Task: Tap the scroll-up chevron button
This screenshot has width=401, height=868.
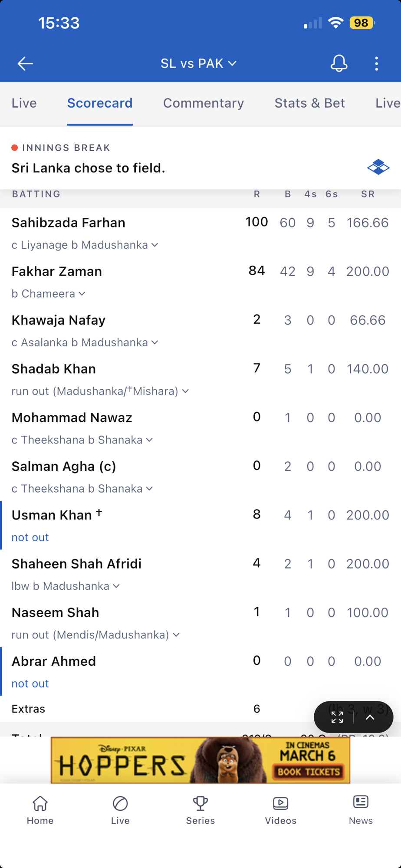Action: point(370,717)
